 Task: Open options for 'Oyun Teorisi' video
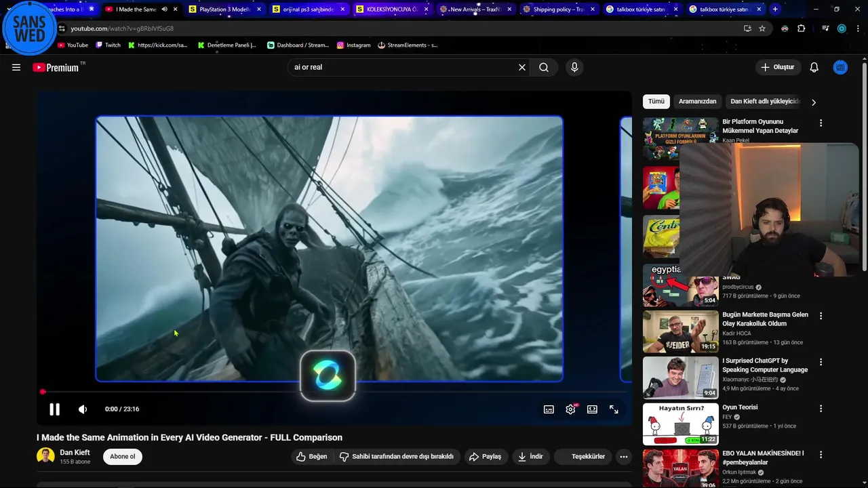pyautogui.click(x=821, y=409)
